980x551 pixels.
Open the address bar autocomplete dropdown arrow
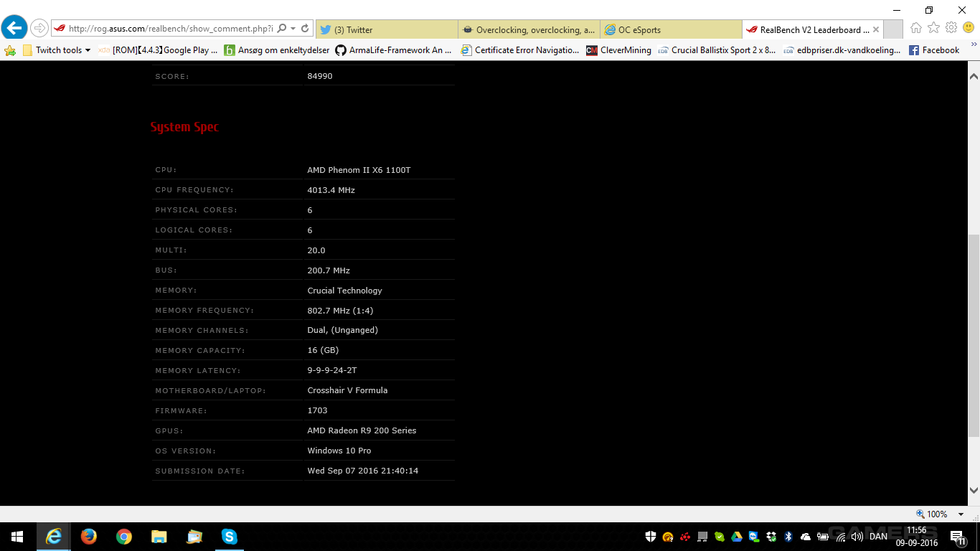tap(293, 29)
